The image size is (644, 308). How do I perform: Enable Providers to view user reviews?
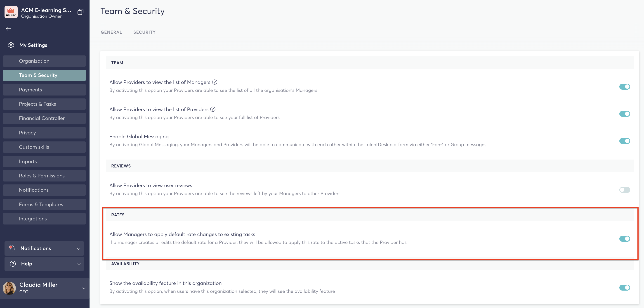coord(625,190)
